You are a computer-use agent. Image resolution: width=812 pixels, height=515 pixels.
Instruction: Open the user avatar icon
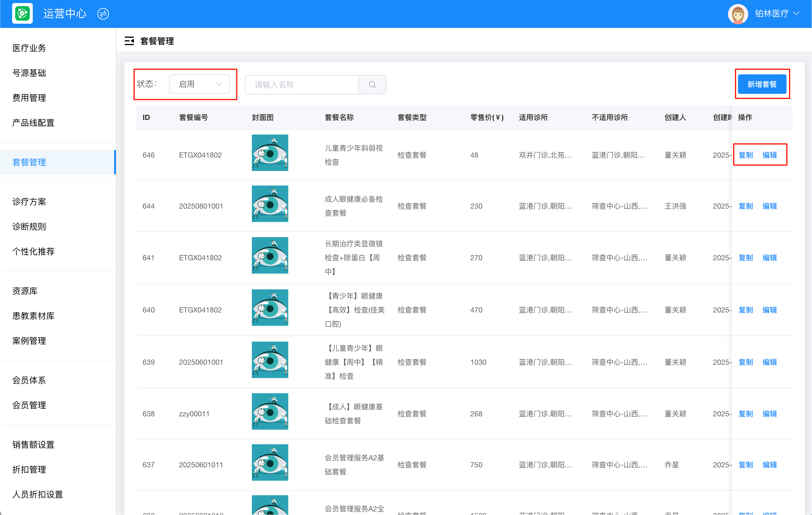738,14
